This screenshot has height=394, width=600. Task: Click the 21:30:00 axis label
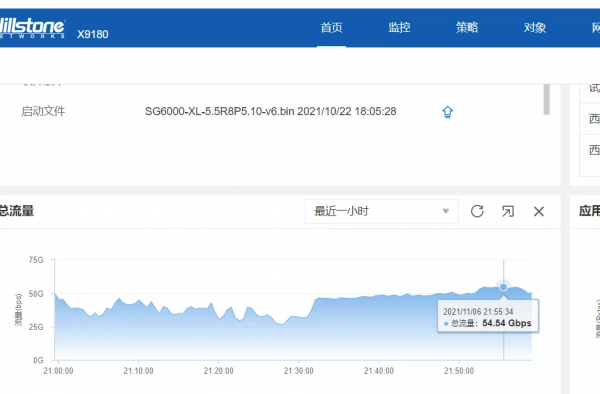click(x=298, y=371)
